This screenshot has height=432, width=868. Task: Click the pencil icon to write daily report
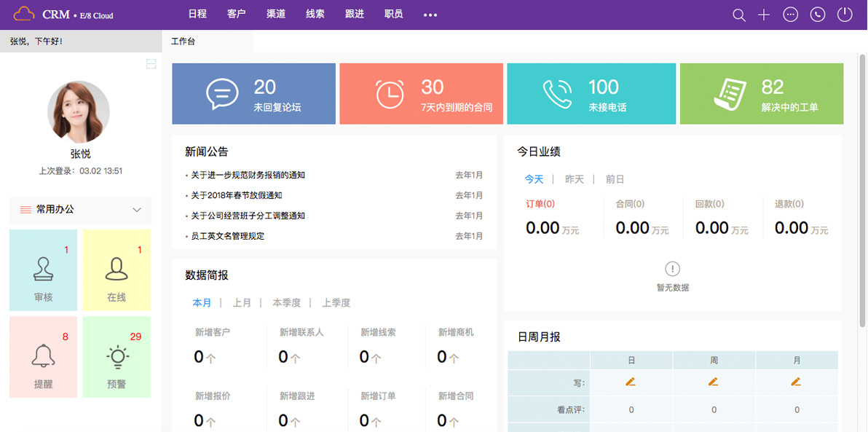click(630, 381)
